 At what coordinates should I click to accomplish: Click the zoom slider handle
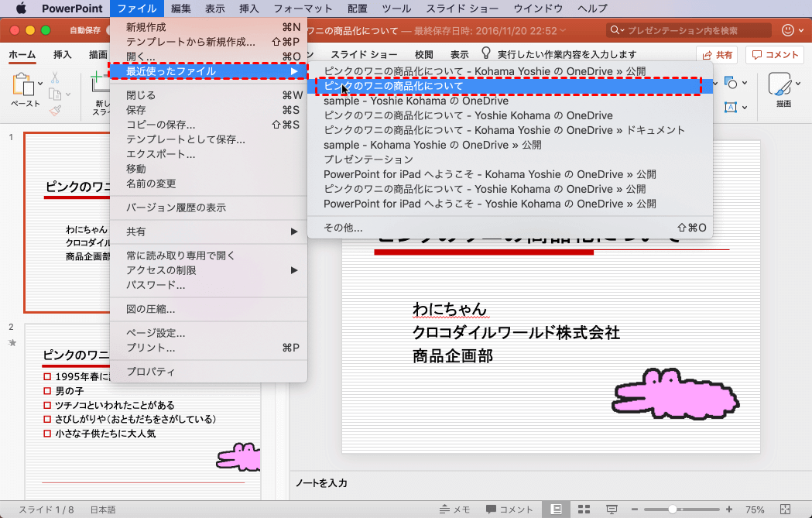[673, 509]
